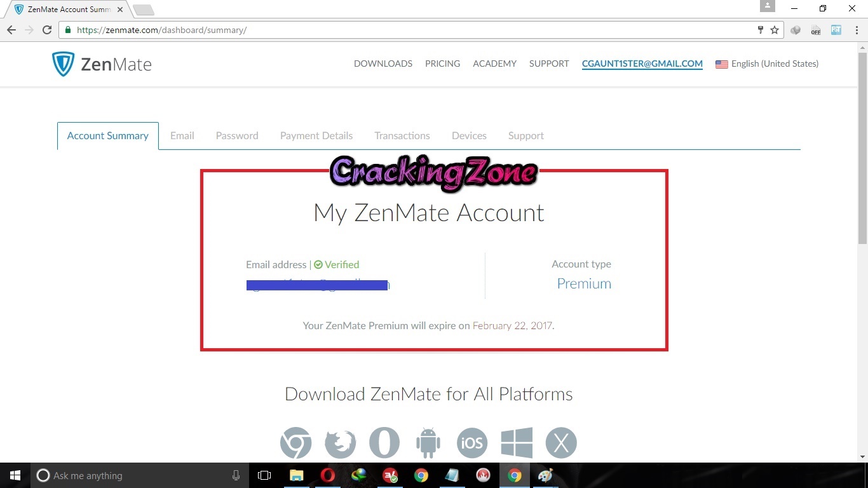
Task: Open the notepad taskbar icon
Action: (452, 475)
